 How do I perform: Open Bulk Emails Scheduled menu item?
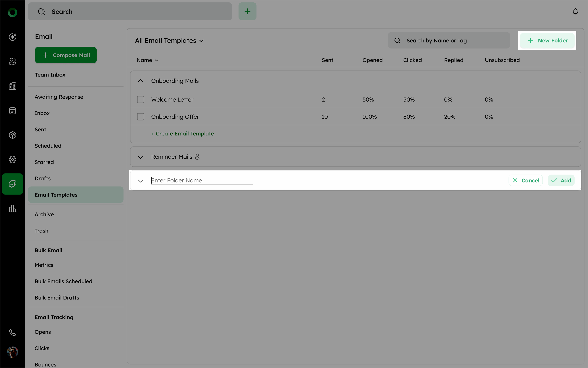[63, 281]
